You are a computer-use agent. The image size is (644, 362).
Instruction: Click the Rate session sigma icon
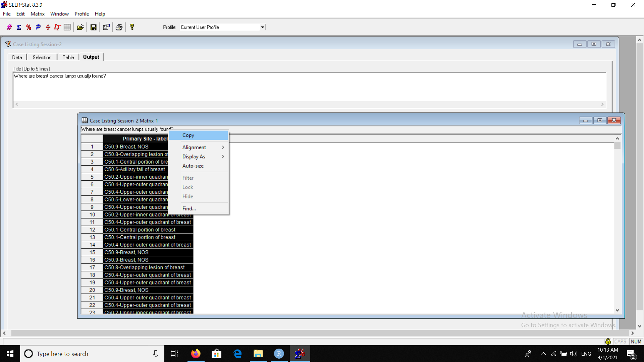tap(19, 27)
